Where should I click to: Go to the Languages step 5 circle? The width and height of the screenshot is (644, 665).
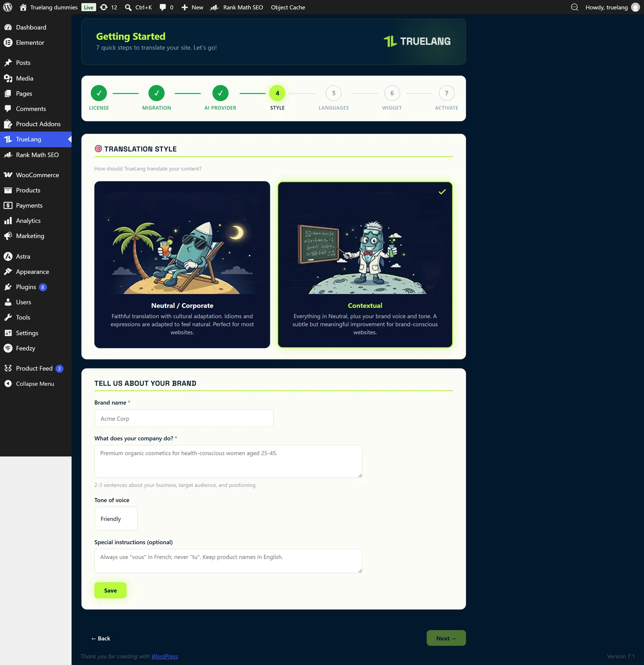click(334, 93)
